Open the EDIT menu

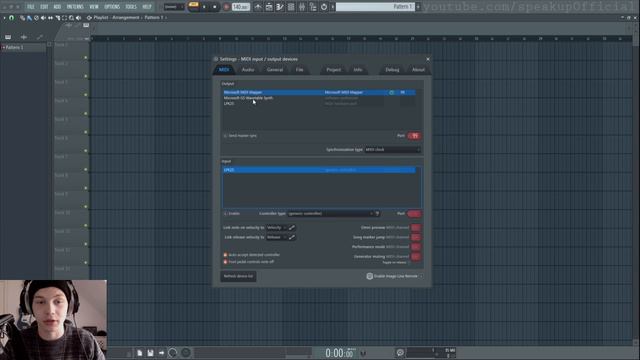[x=44, y=7]
